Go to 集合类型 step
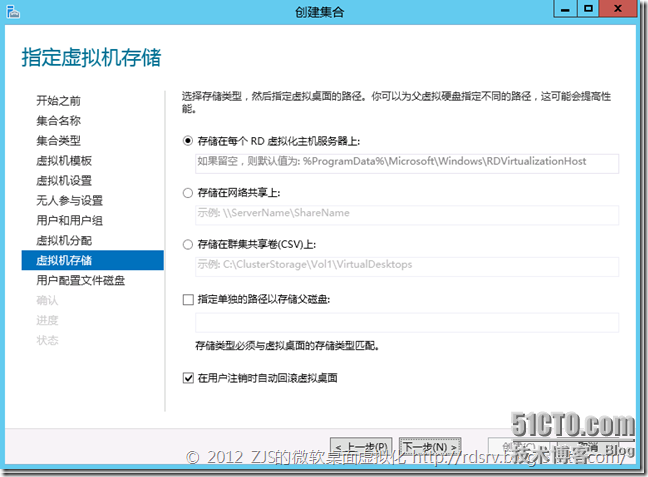 (x=58, y=141)
